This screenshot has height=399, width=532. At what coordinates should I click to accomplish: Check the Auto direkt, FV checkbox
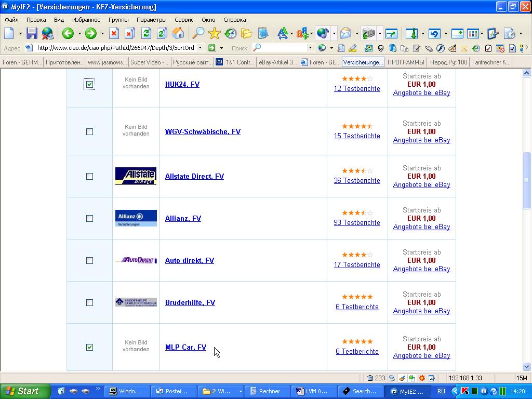[89, 261]
